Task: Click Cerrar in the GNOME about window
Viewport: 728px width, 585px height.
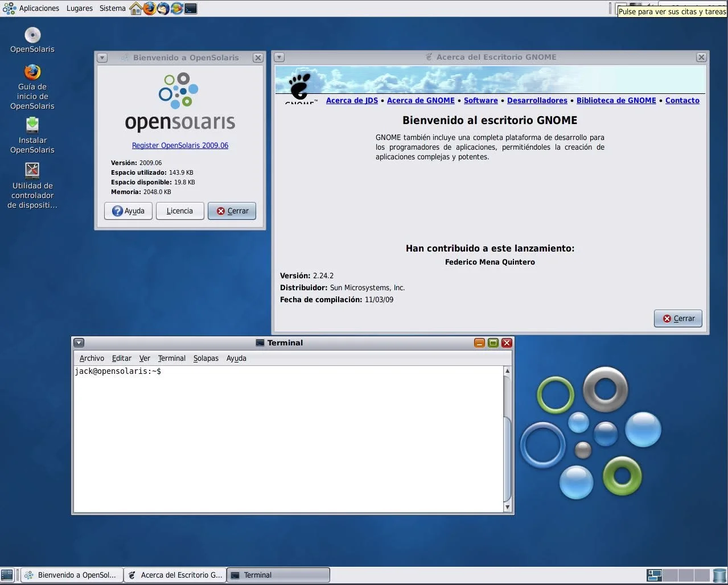Action: pos(678,318)
